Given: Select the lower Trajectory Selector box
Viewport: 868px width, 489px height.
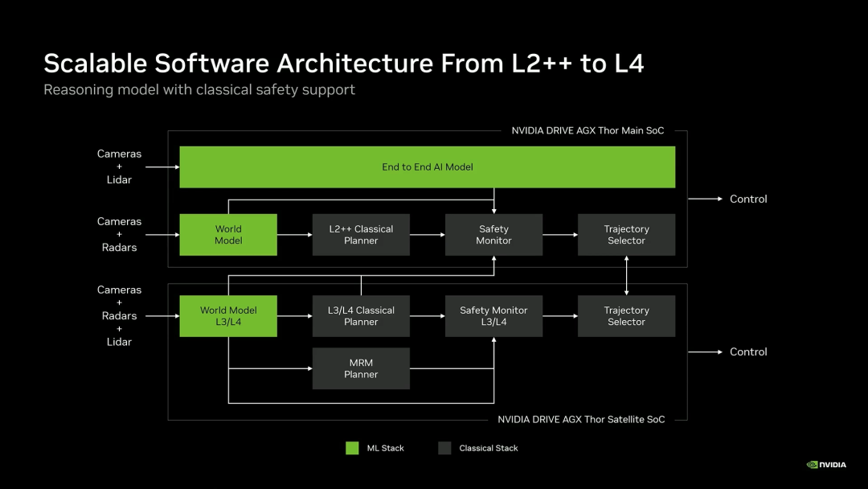Looking at the screenshot, I should pos(626,316).
